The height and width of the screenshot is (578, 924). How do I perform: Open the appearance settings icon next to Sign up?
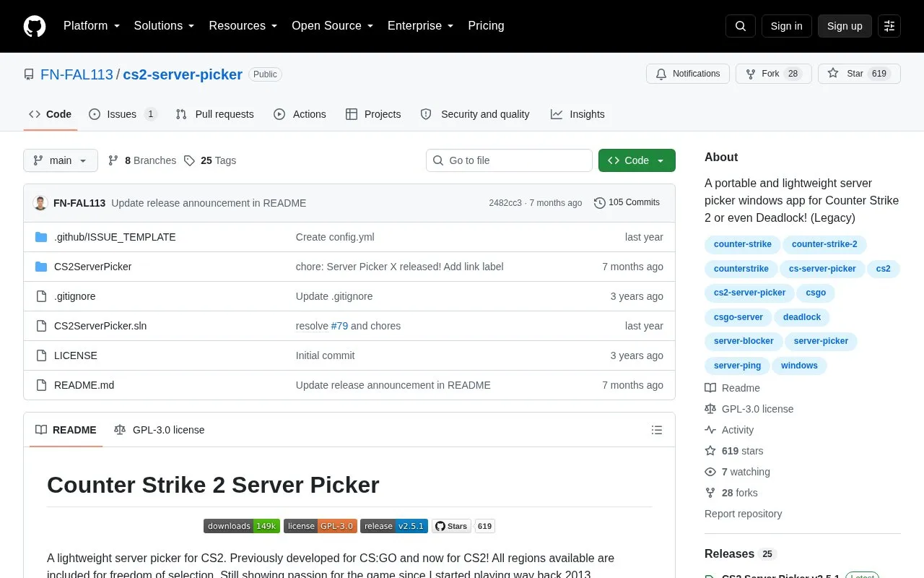[x=889, y=26]
